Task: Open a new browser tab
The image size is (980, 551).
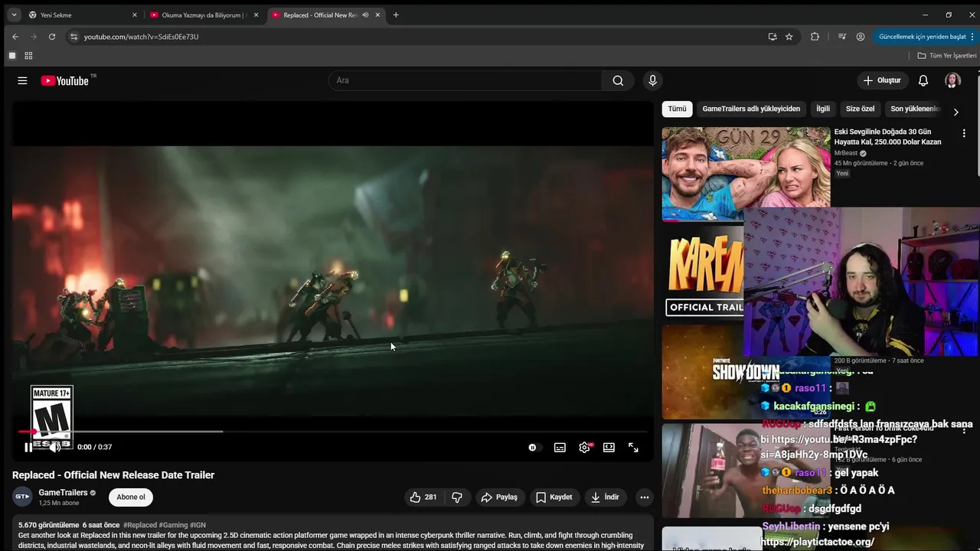Action: [396, 15]
